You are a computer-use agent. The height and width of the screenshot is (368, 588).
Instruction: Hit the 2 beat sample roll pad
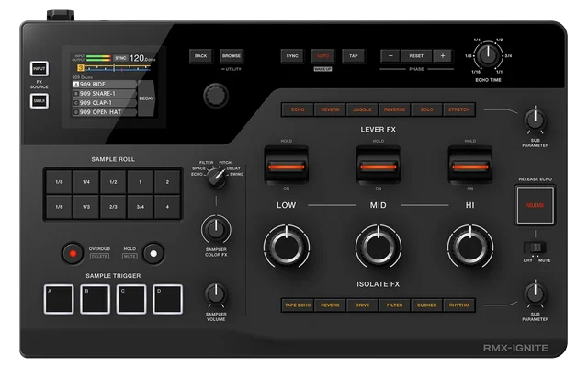[167, 182]
